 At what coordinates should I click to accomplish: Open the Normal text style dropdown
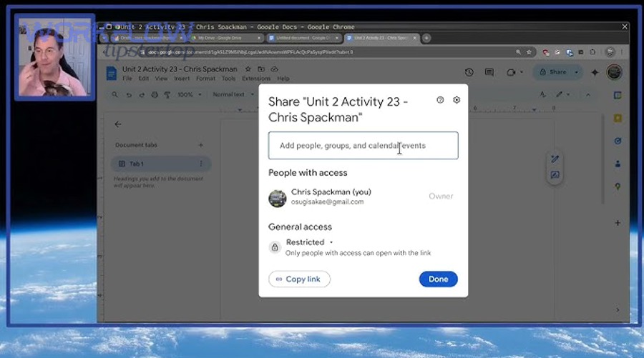pos(233,94)
